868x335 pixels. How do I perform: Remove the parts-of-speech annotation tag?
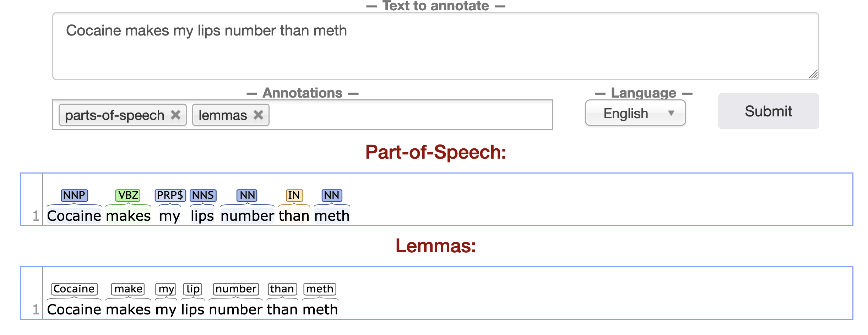175,115
